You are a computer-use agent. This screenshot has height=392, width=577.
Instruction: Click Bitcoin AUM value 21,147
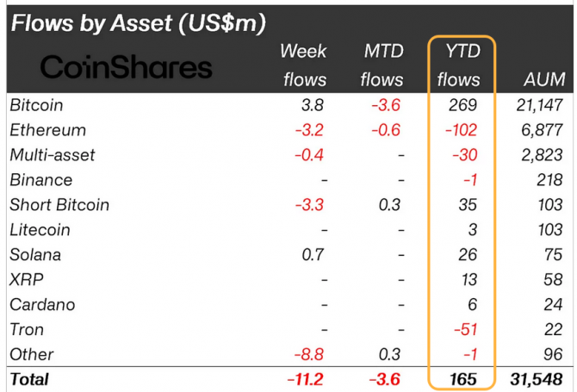point(539,105)
